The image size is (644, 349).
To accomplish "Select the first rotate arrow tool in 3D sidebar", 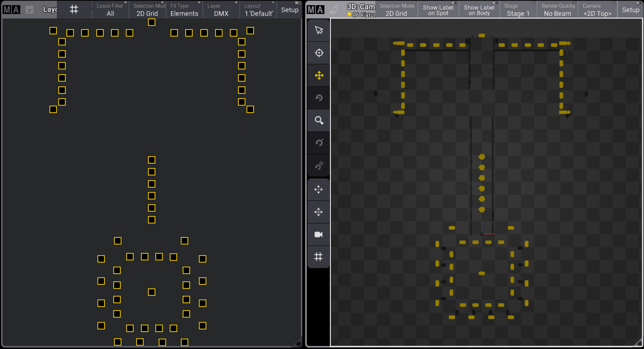I will point(319,98).
